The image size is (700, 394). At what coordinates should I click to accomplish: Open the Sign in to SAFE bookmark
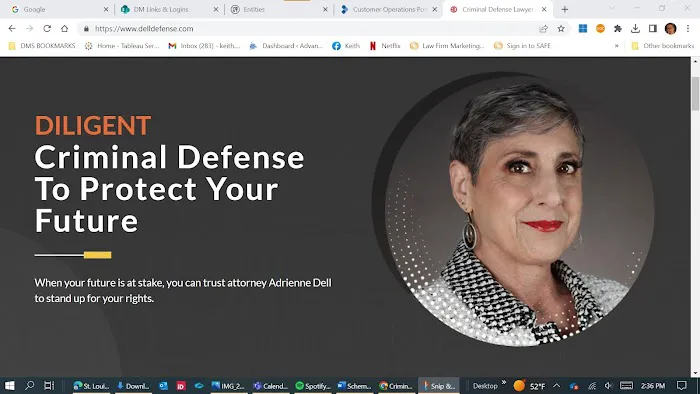click(x=522, y=46)
